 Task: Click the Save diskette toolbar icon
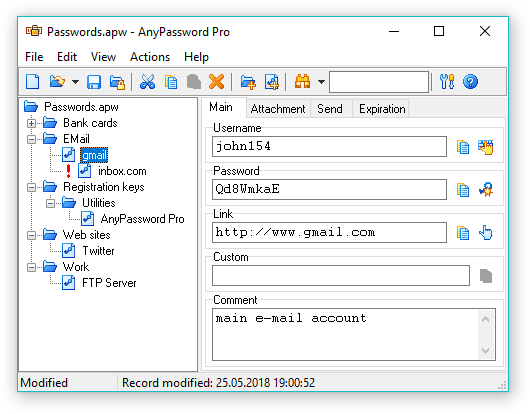94,82
